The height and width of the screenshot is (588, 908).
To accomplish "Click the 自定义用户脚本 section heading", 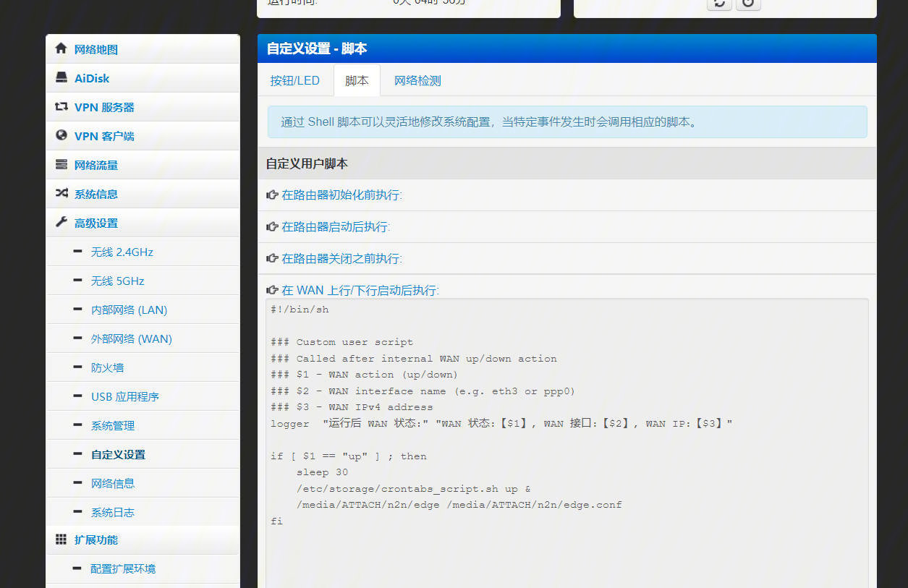I will click(x=307, y=164).
